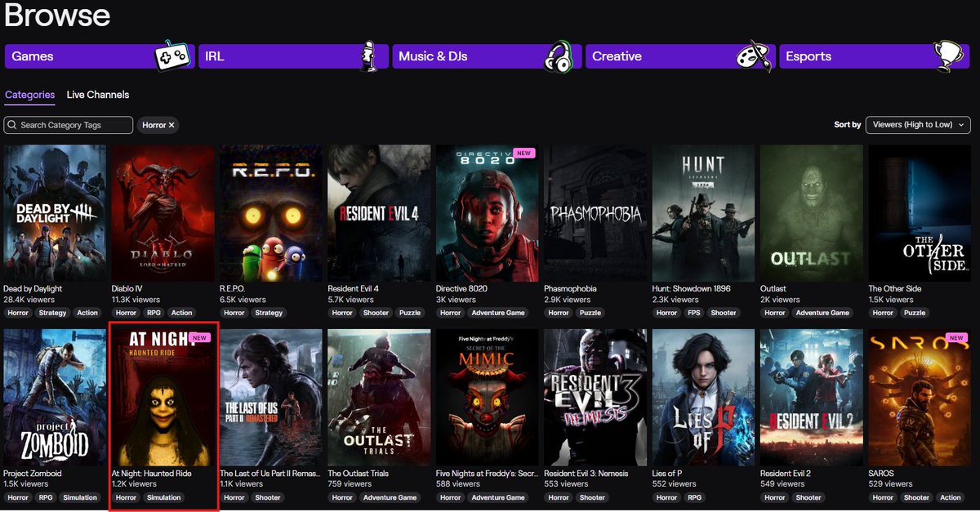The width and height of the screenshot is (980, 512).
Task: Open the Creative browse category
Action: pyautogui.click(x=680, y=56)
